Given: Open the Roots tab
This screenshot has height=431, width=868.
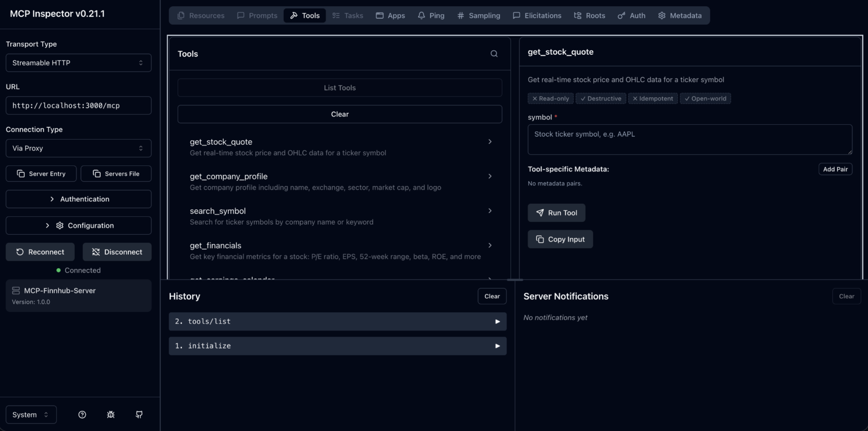Looking at the screenshot, I should click(x=590, y=16).
